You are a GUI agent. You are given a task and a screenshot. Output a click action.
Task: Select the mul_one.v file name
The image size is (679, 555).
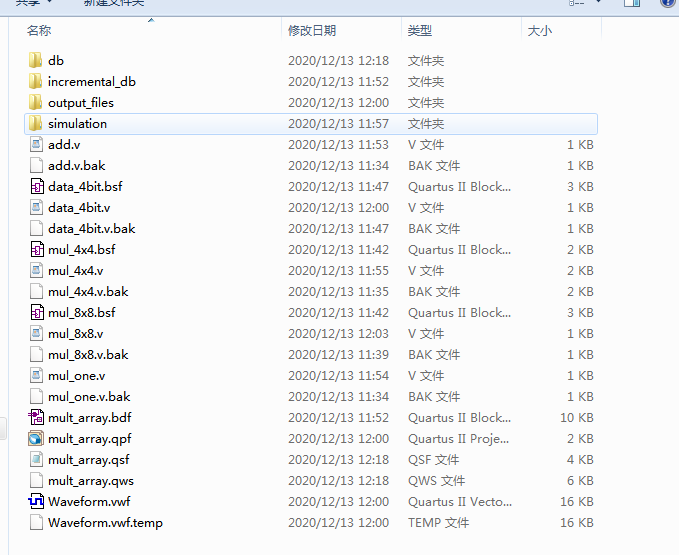76,375
